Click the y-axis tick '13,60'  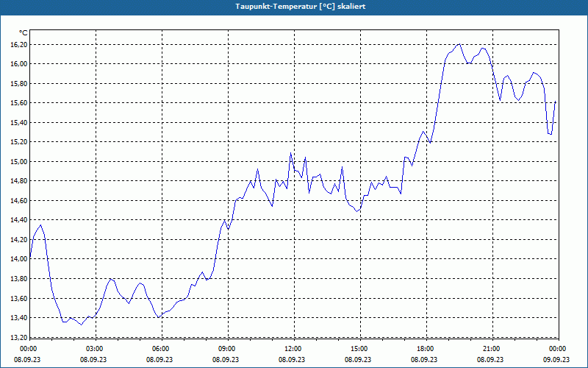pos(19,298)
